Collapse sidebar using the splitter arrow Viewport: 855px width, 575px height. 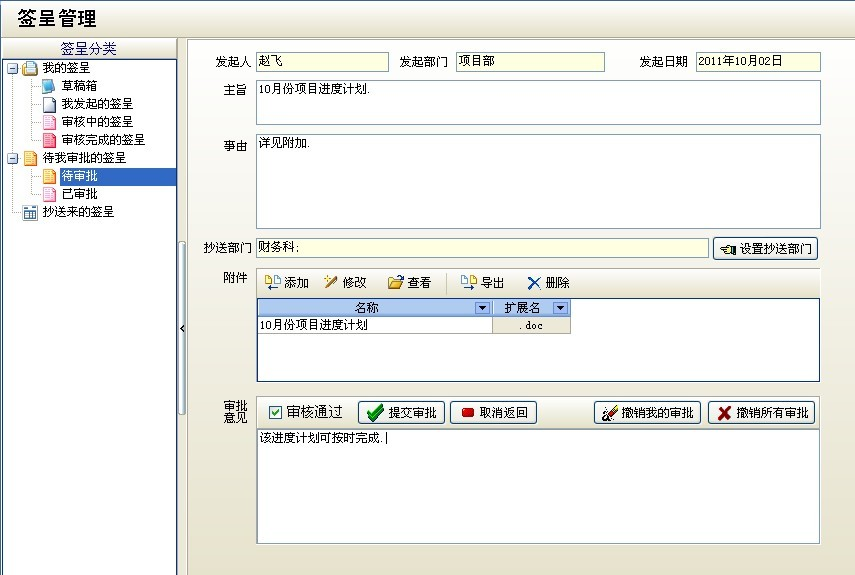pyautogui.click(x=182, y=328)
